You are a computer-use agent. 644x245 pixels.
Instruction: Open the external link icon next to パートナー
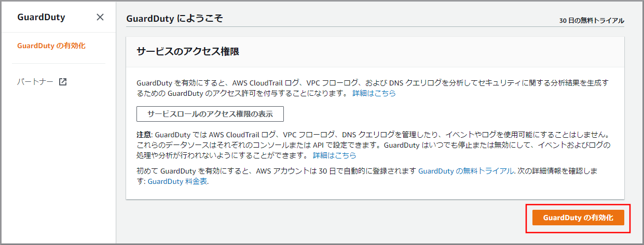coord(63,82)
